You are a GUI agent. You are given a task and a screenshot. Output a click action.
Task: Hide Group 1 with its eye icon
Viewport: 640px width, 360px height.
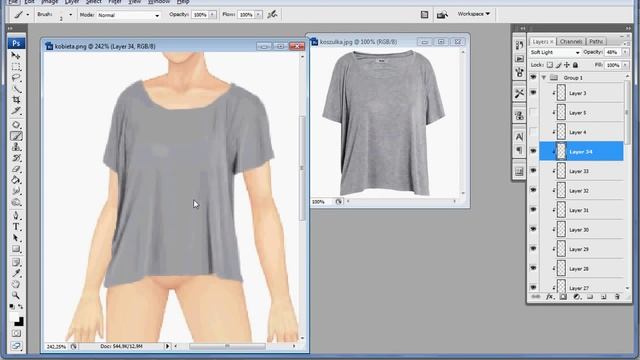[x=533, y=77]
